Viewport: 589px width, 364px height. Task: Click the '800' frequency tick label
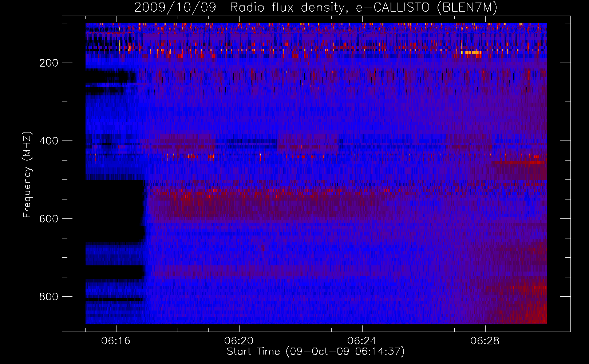[49, 297]
